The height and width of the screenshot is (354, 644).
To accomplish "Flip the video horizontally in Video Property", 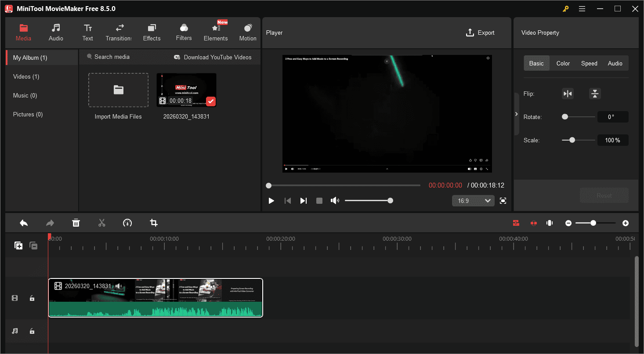I will pyautogui.click(x=568, y=94).
